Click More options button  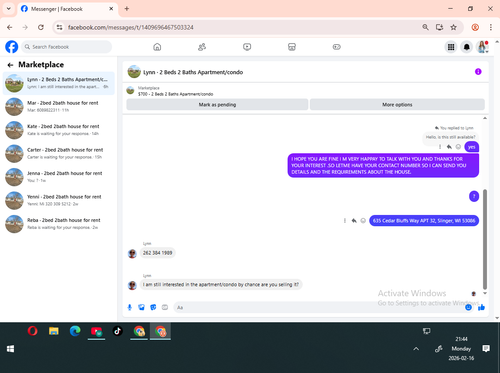(397, 105)
